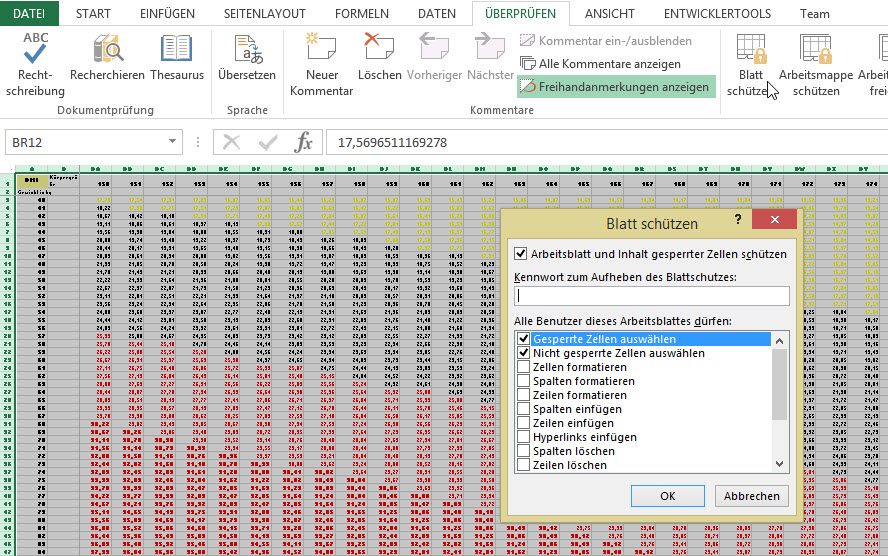Image resolution: width=888 pixels, height=556 pixels.
Task: Toggle Gesperrte Zellen auswählen checkbox
Action: pyautogui.click(x=524, y=340)
